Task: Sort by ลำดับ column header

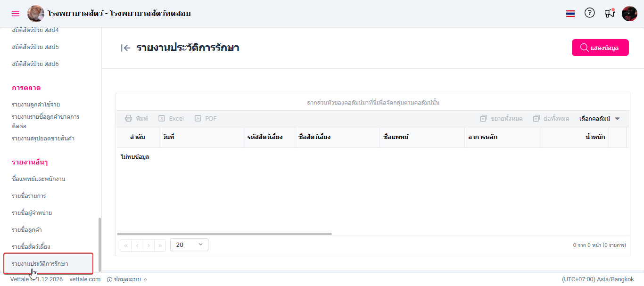Action: coord(138,137)
